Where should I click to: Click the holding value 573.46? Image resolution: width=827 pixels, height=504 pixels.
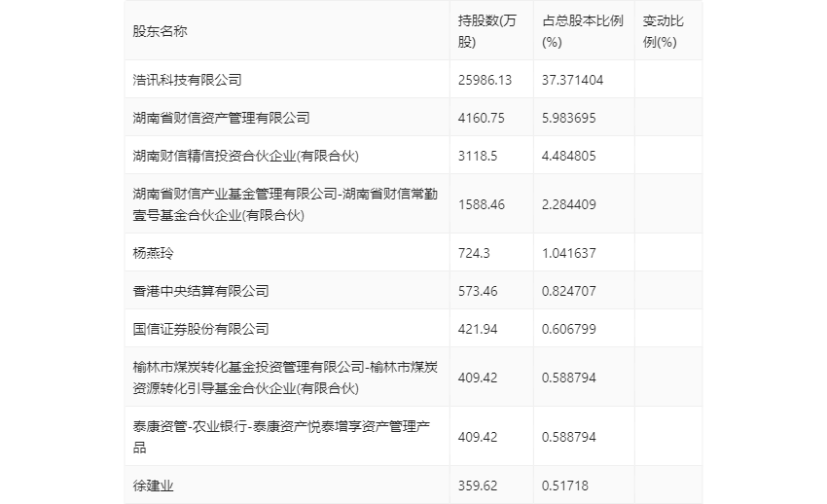click(x=478, y=291)
